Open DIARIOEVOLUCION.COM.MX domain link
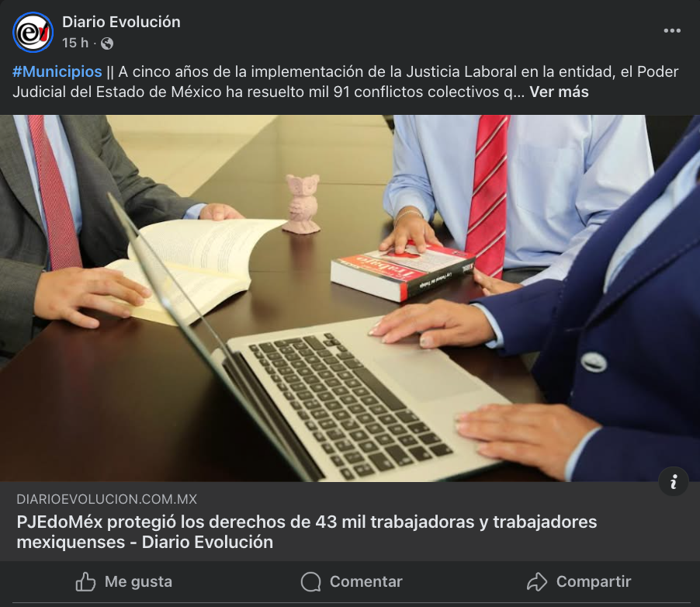The image size is (700, 607). pos(106,499)
